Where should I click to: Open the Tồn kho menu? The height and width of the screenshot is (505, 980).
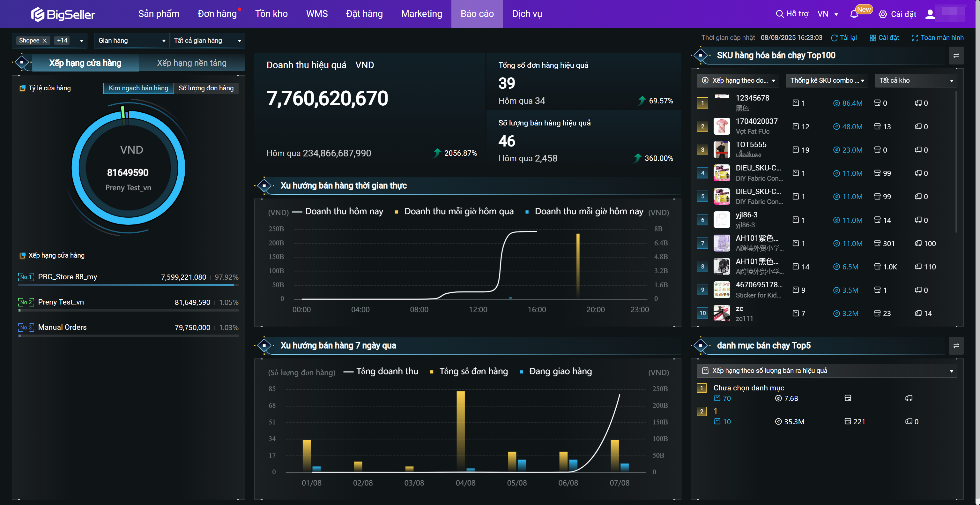pos(271,14)
